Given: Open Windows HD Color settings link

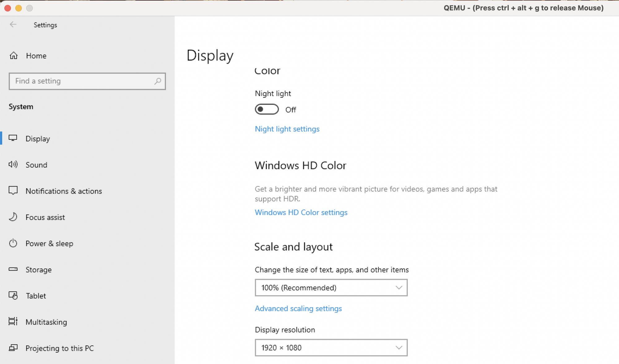Looking at the screenshot, I should 301,212.
